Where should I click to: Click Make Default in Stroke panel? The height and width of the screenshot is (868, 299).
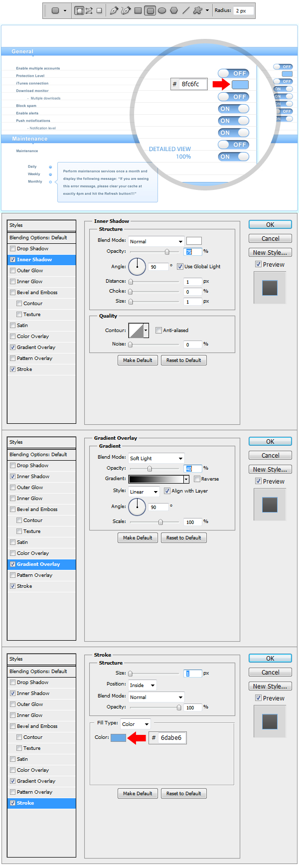point(138,793)
